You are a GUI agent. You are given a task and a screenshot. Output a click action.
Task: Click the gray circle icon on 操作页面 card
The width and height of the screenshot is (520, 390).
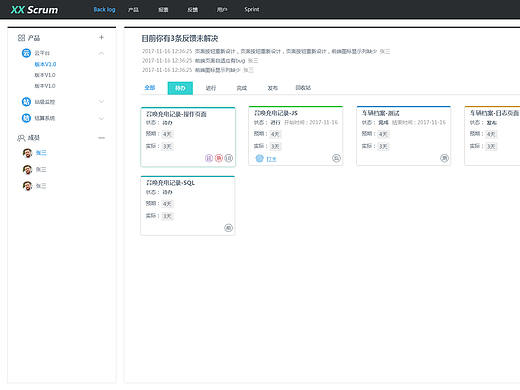[229, 158]
